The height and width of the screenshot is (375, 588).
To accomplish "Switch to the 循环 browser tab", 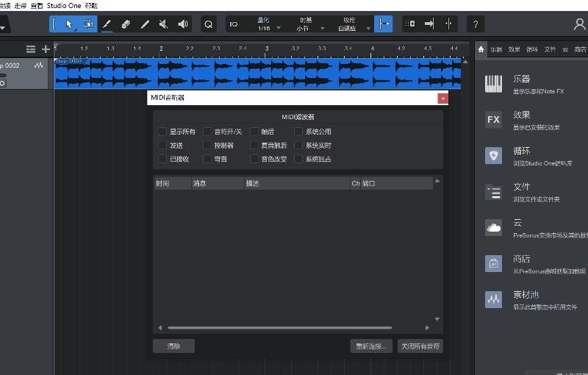I will tap(532, 49).
